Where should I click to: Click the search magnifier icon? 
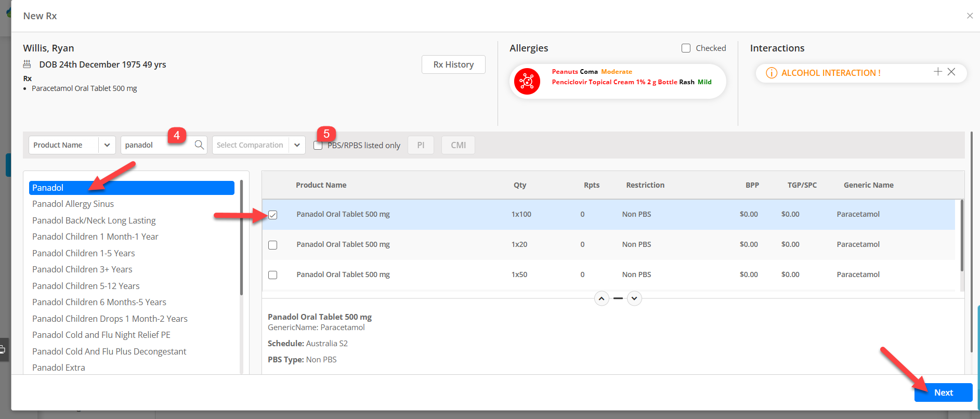pos(199,145)
